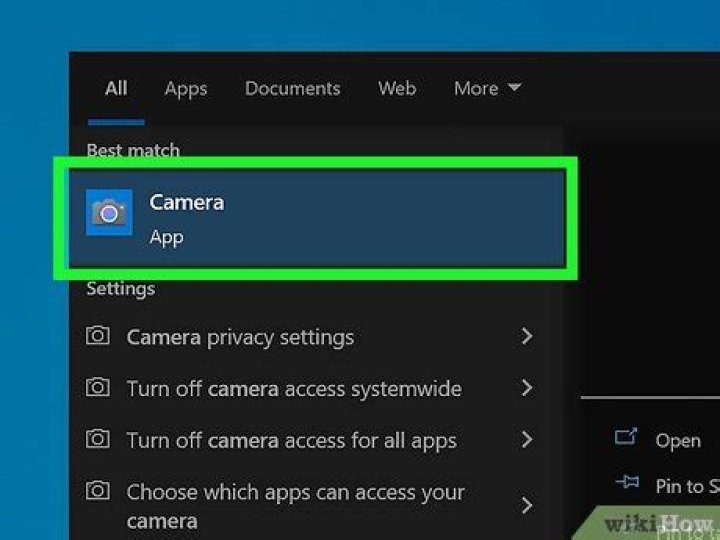
Task: Click camera icon next to access systemwide
Action: 98,388
